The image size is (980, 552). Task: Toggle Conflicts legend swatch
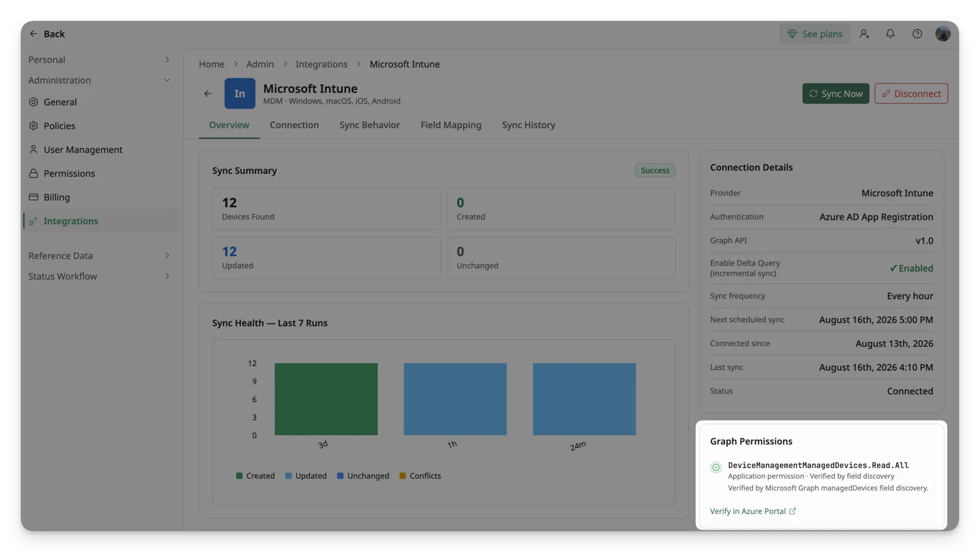click(x=403, y=476)
